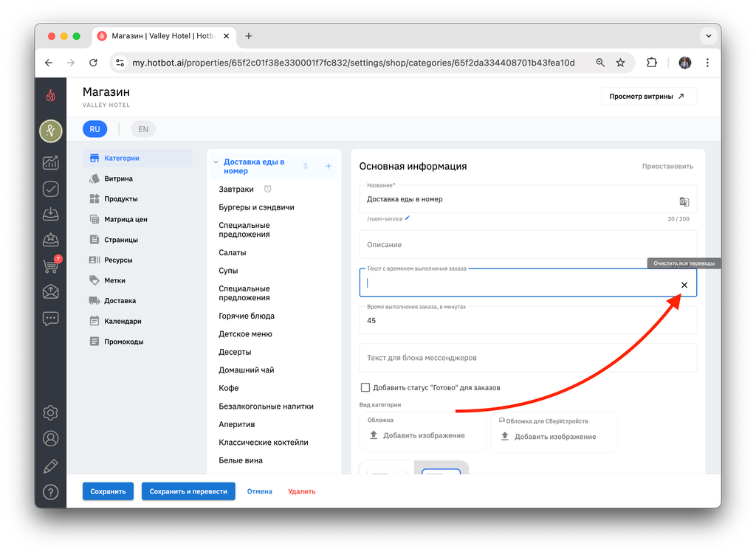756x554 pixels.
Task: Select the Горячие блюда subcategory
Action: [247, 316]
